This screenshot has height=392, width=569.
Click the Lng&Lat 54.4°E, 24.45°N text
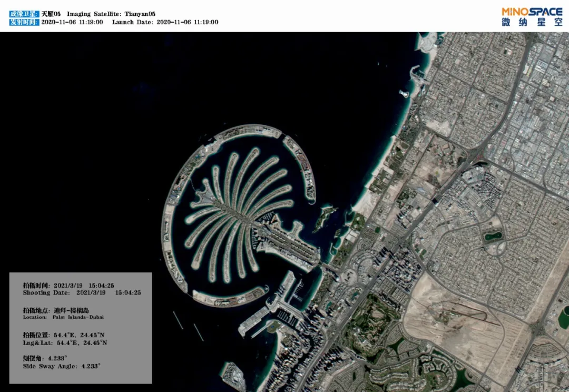pos(65,342)
